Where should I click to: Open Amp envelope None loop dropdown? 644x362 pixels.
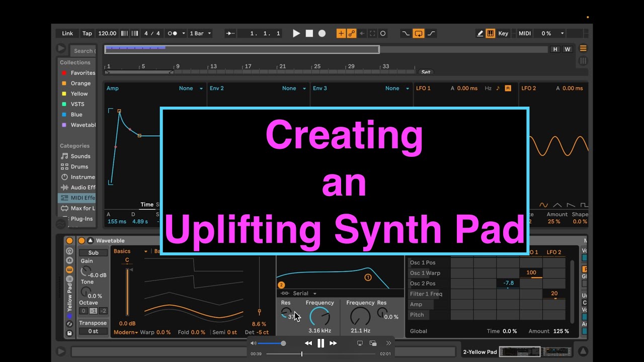click(191, 88)
